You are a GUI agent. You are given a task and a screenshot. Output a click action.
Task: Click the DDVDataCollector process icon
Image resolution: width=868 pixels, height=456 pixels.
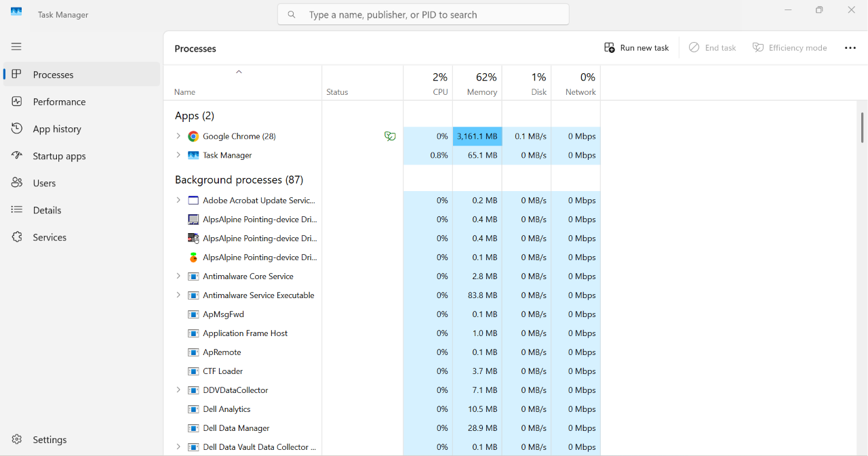pos(193,390)
